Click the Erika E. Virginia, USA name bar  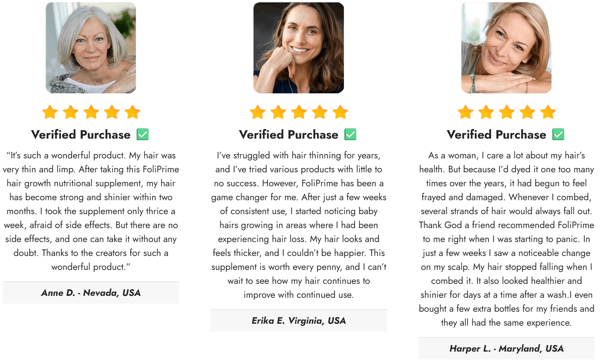pos(299,321)
